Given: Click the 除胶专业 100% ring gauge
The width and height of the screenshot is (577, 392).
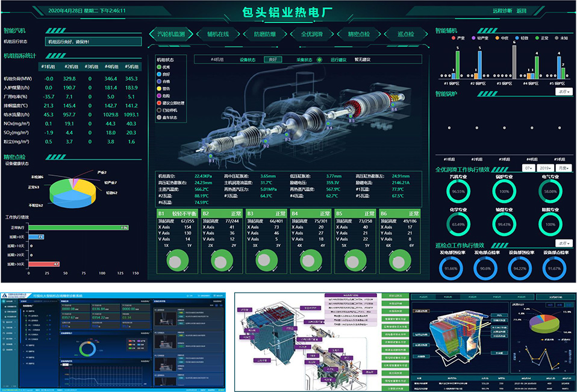Looking at the screenshot, I should (550, 224).
